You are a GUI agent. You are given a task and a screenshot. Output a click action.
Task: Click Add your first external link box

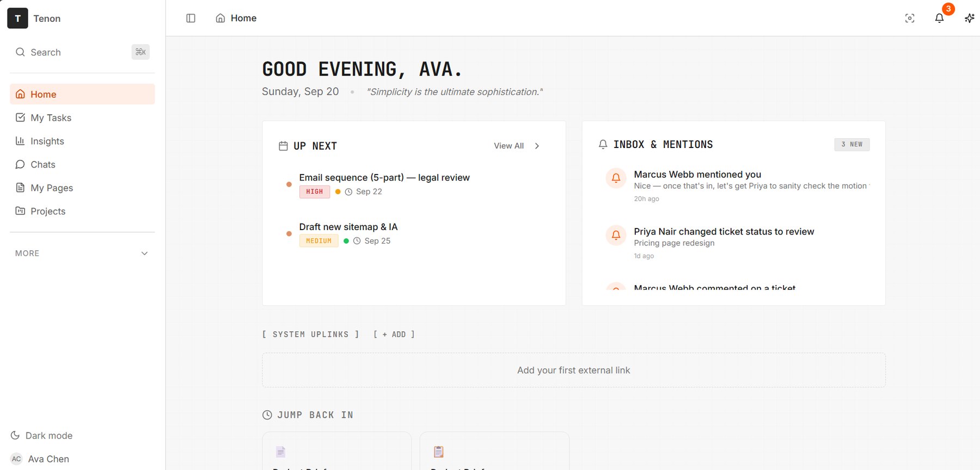click(x=573, y=370)
